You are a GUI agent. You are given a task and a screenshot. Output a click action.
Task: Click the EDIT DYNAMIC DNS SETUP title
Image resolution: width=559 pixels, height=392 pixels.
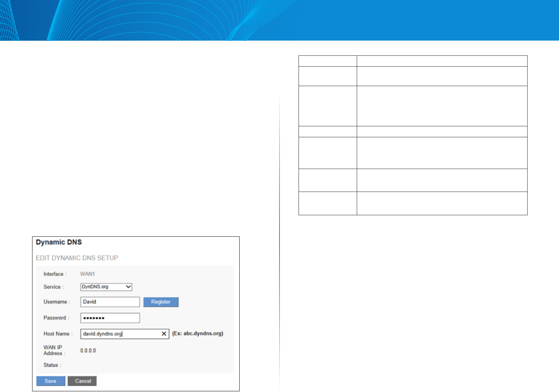77,258
